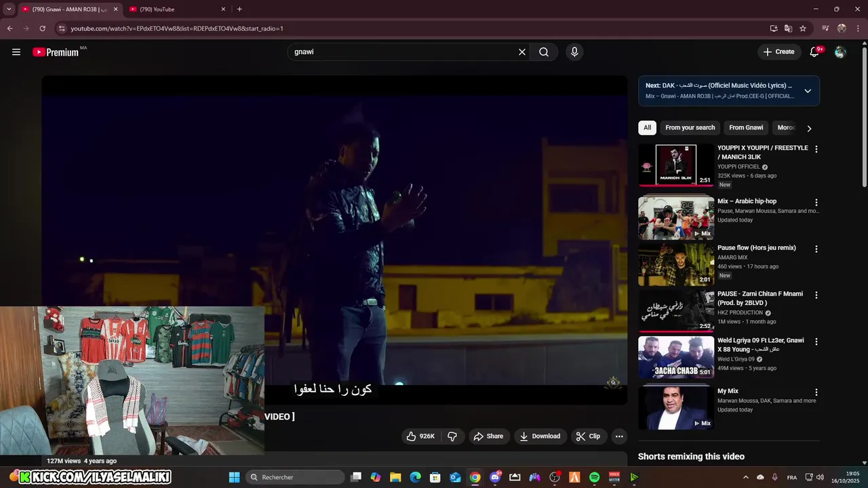Viewport: 868px width, 488px height.
Task: Open more actions three-dot menu under video
Action: tap(619, 436)
